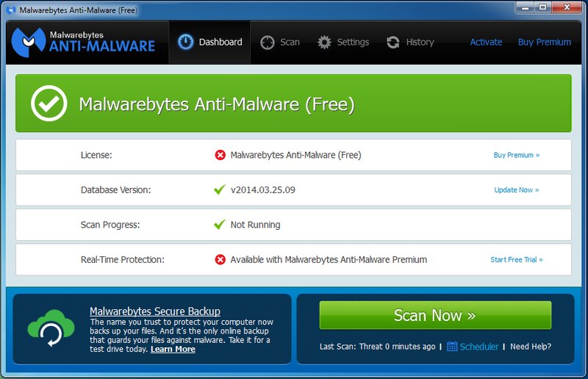Image resolution: width=588 pixels, height=379 pixels.
Task: Click the Scan crosshair icon
Action: [268, 43]
